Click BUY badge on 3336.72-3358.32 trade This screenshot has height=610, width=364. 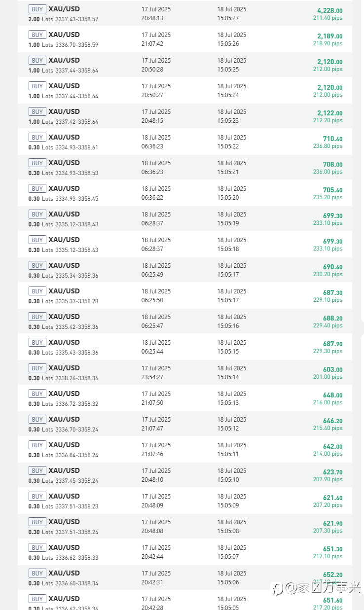(x=37, y=394)
